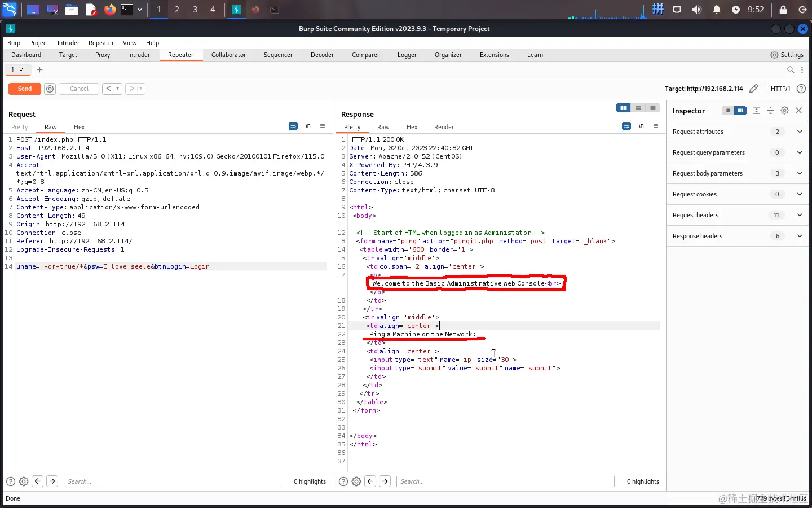812x508 pixels.
Task: Open the Intruder menu in menu bar
Action: (68, 43)
